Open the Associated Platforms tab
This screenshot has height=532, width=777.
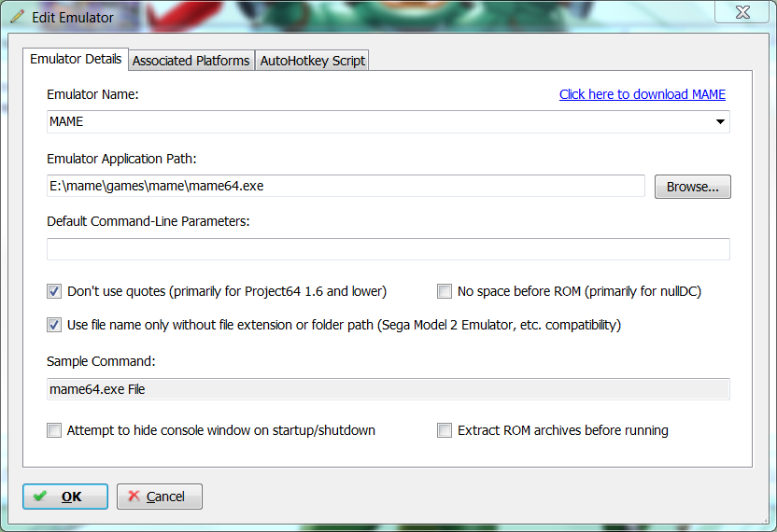pyautogui.click(x=191, y=61)
